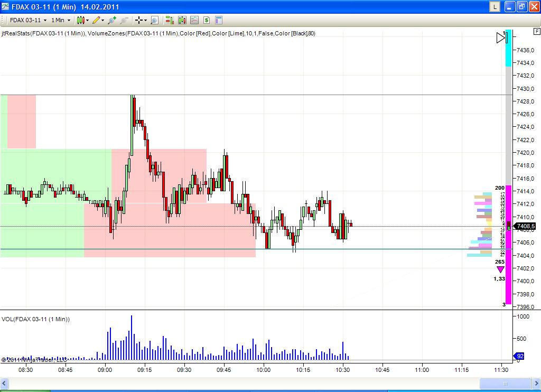Click the horizontal scrollbar left arrow

(4, 384)
